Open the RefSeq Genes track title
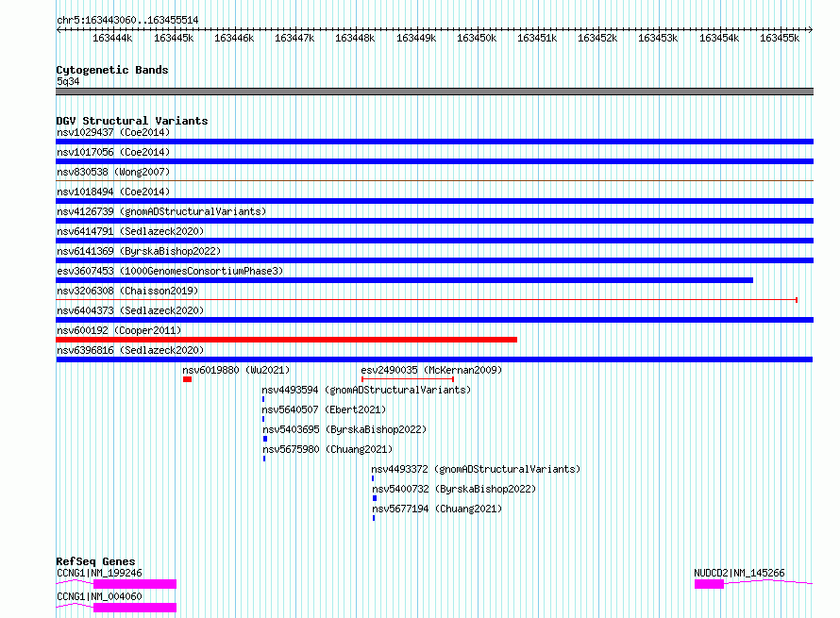The image size is (840, 618). click(x=95, y=561)
